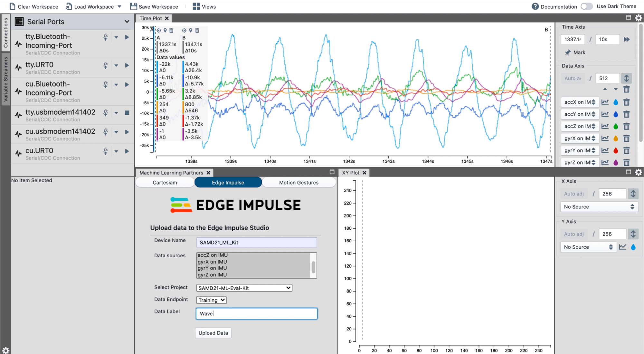Open Data Endpoint Training dropdown
The image size is (644, 354).
[211, 300]
